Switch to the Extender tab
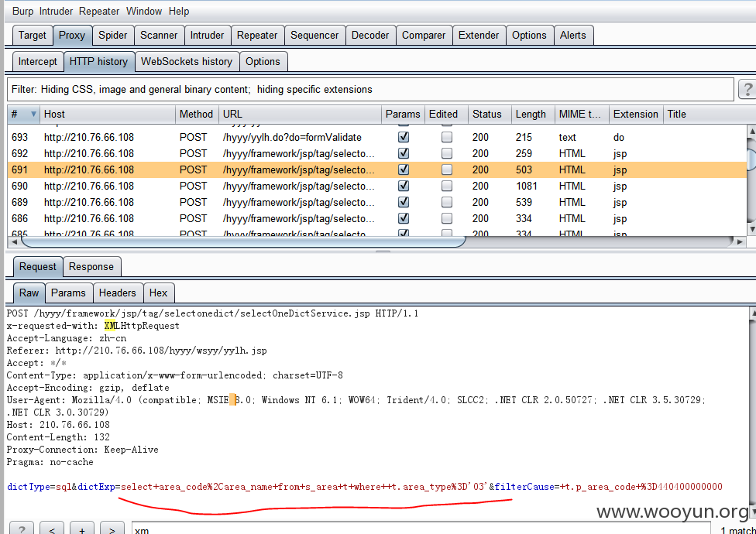The width and height of the screenshot is (756, 534). point(479,36)
